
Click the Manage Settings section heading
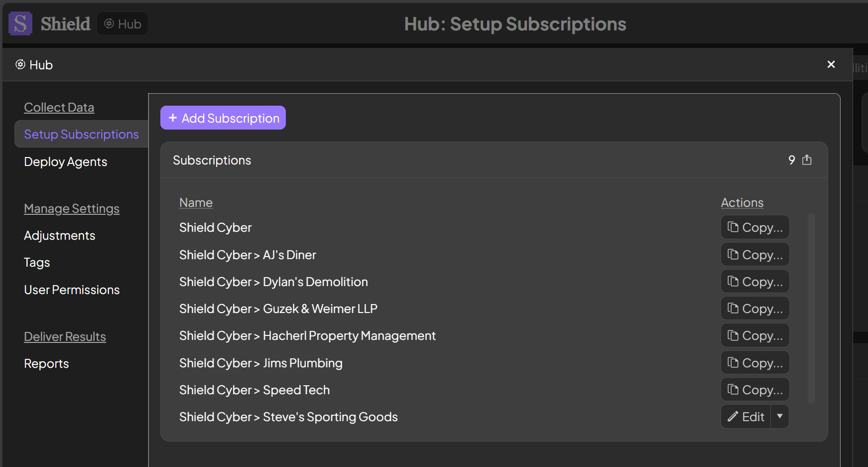pyautogui.click(x=72, y=208)
